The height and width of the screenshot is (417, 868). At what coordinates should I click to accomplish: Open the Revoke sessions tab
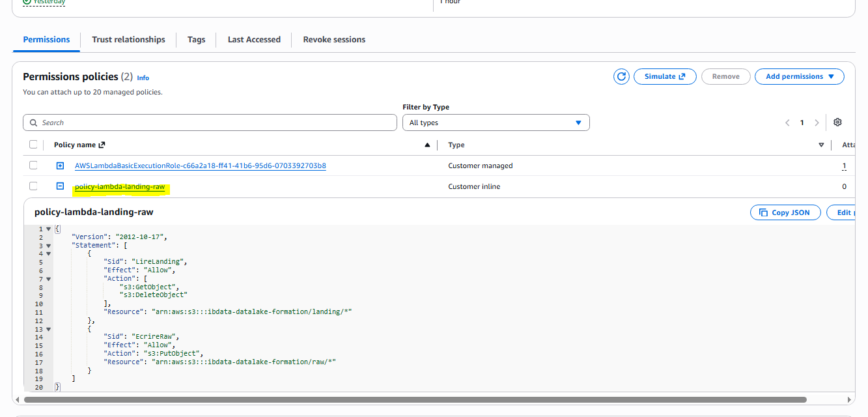click(334, 40)
